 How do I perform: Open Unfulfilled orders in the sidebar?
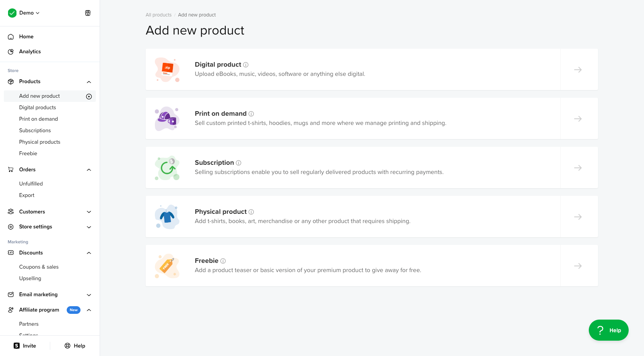pos(31,184)
